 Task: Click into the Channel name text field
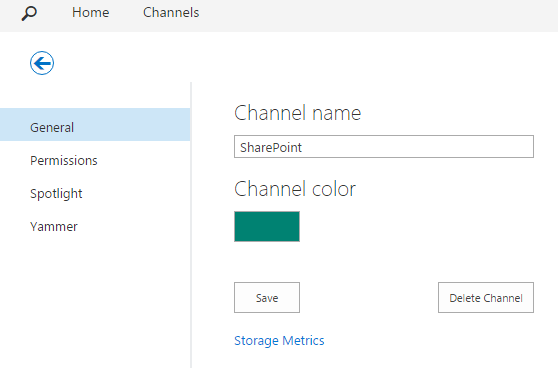pyautogui.click(x=384, y=147)
